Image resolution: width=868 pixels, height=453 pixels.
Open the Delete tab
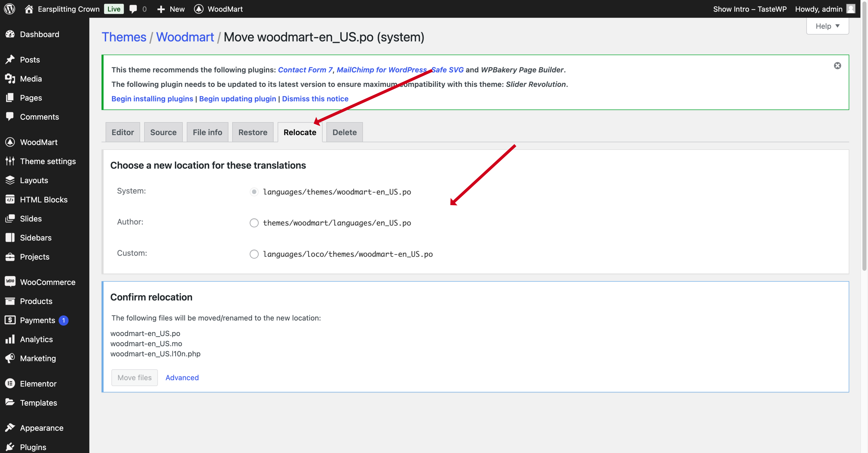tap(344, 132)
